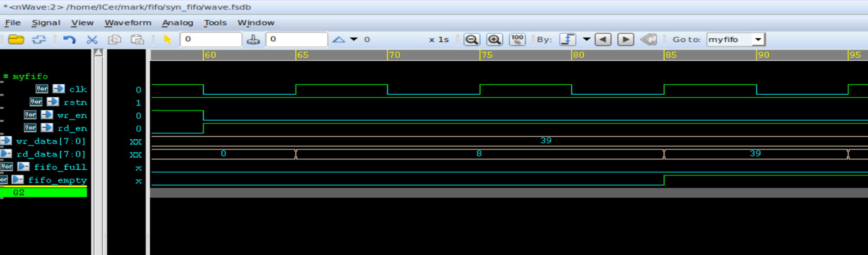Screen dimensions: 868x255
Task: Select the G2 group row
Action: (x=43, y=192)
